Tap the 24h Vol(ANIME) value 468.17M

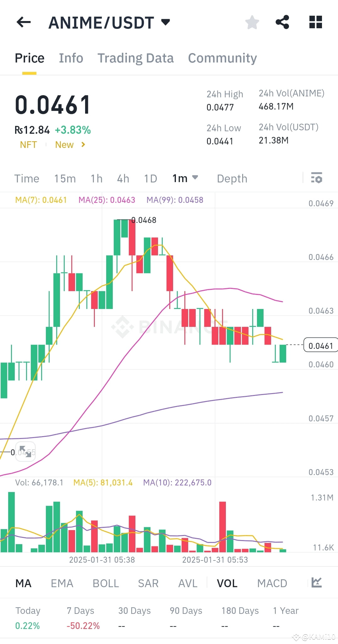pos(276,106)
